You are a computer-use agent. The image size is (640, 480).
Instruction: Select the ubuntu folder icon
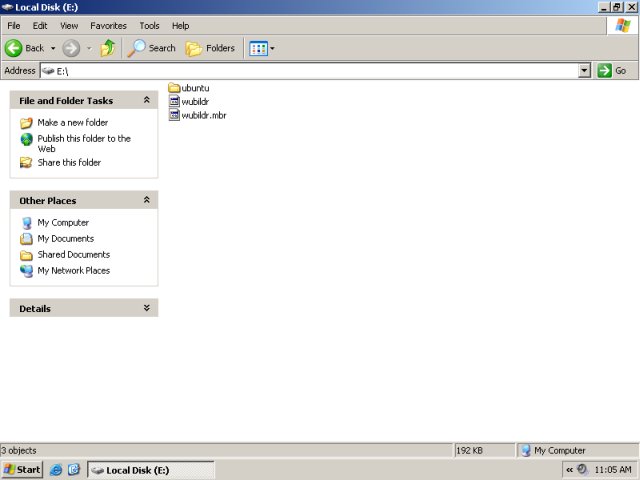pos(174,87)
